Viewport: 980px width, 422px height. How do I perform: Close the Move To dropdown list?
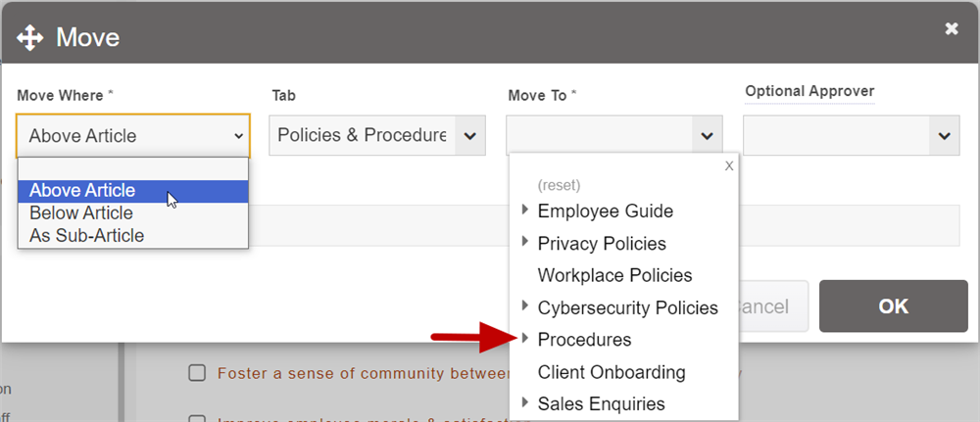coord(729,165)
